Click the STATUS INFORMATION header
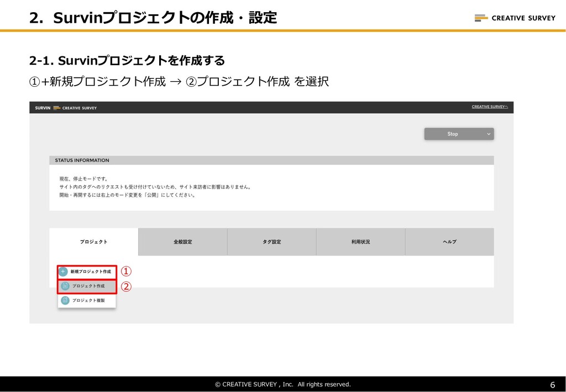This screenshot has height=392, width=566. (271, 160)
